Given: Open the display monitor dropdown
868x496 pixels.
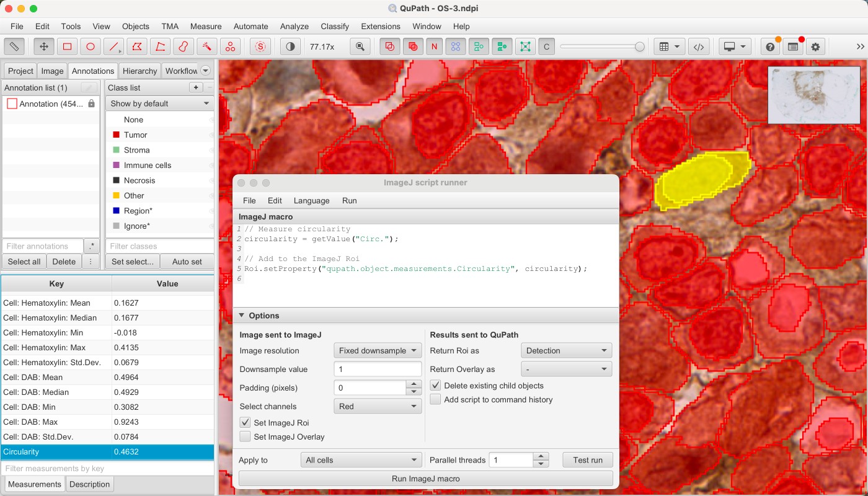Looking at the screenshot, I should [735, 46].
